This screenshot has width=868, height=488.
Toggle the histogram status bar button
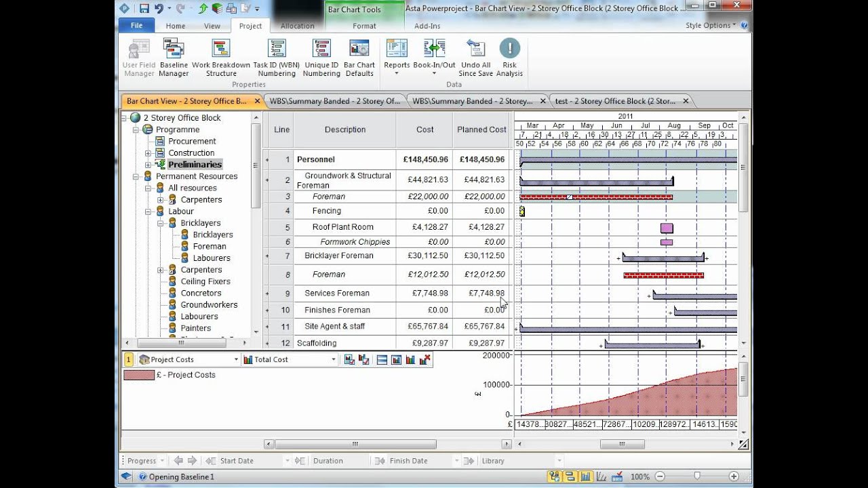(x=585, y=477)
